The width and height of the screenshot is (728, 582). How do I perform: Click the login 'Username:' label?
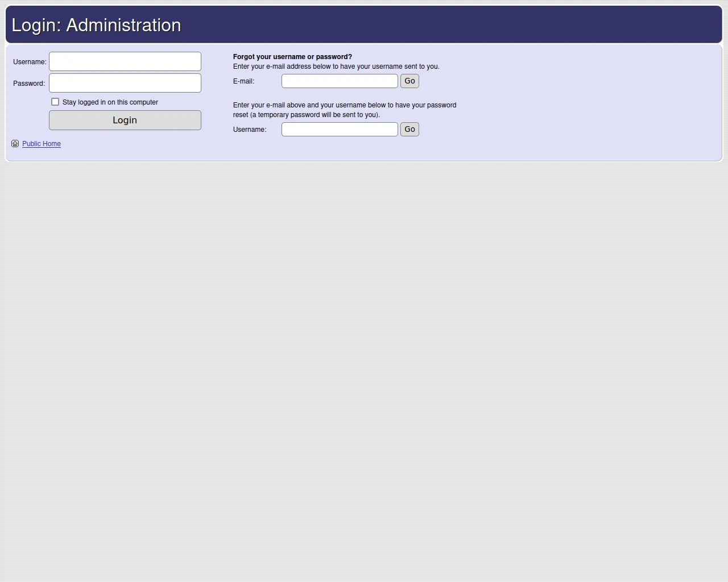click(x=30, y=62)
